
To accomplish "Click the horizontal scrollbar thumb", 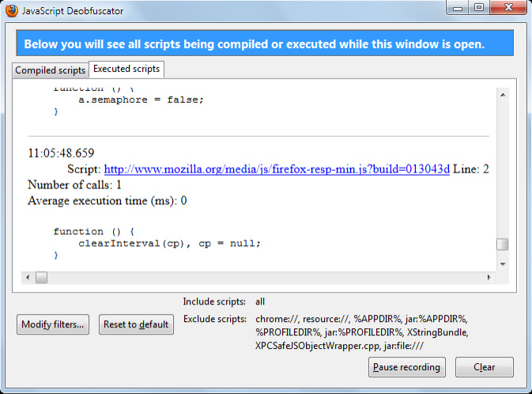I will [x=41, y=277].
